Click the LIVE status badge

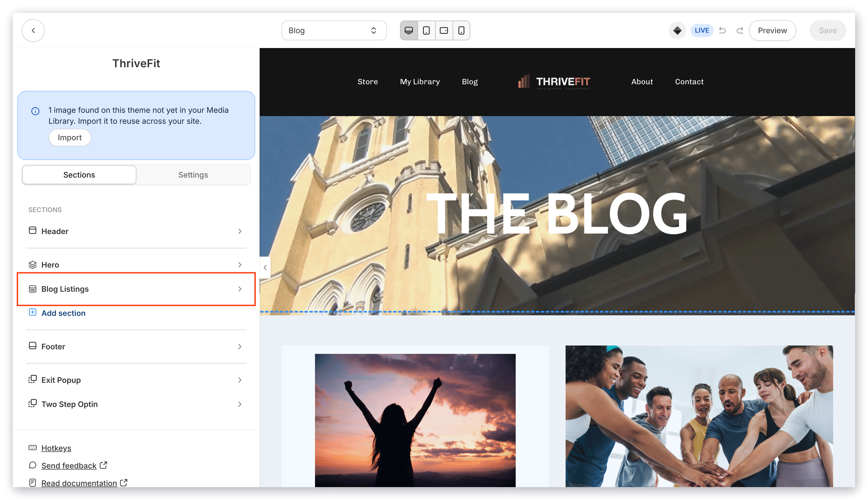(x=702, y=30)
